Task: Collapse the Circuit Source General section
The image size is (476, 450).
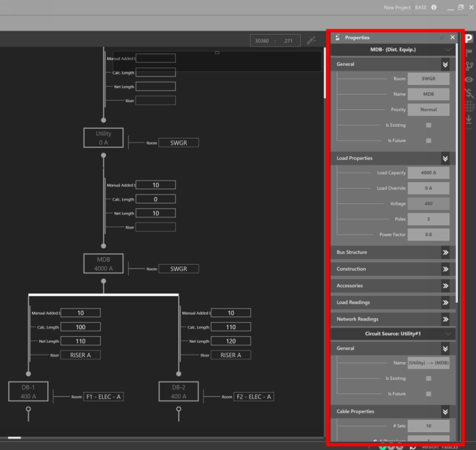Action: tap(445, 349)
